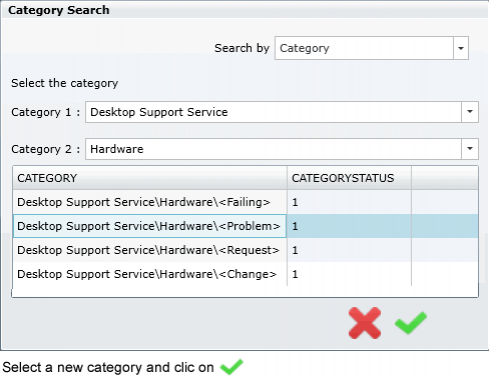Click status value 1 in the <Change> row
This screenshot has height=380, width=489.
(295, 274)
